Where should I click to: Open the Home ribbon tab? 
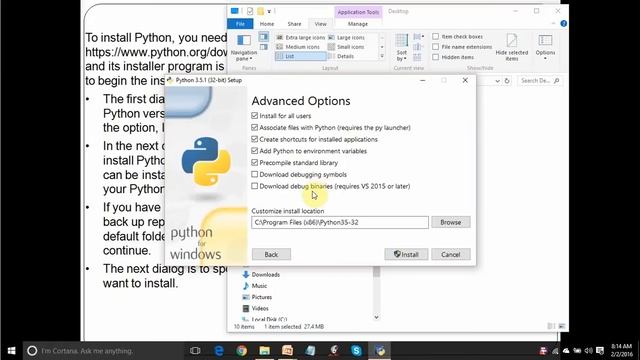pyautogui.click(x=267, y=24)
